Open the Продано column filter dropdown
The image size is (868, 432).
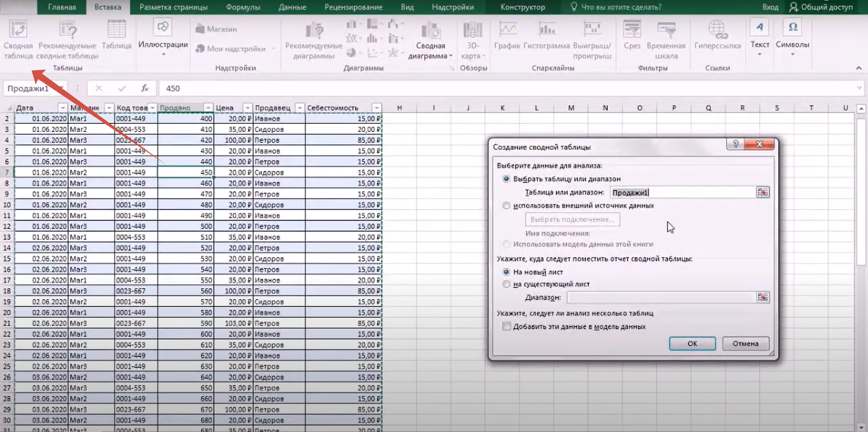tap(208, 108)
